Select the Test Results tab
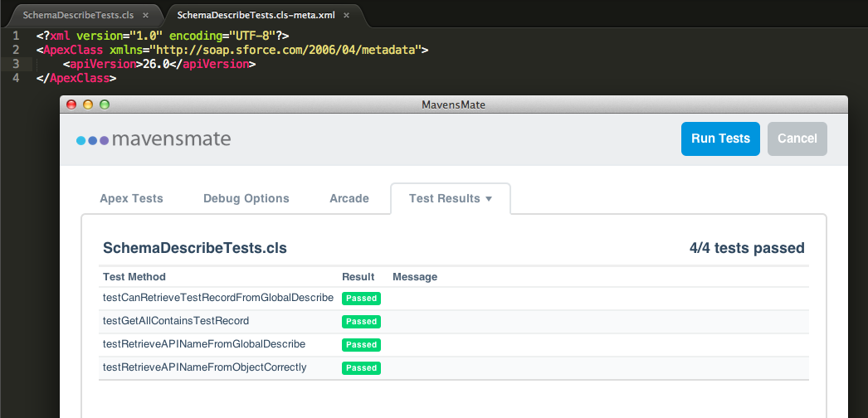Viewport: 868px width, 418px height. click(451, 198)
